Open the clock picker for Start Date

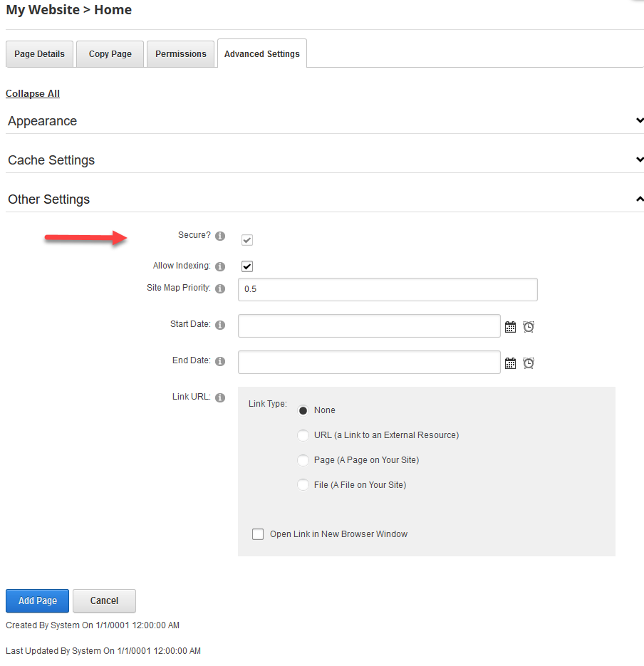[528, 326]
